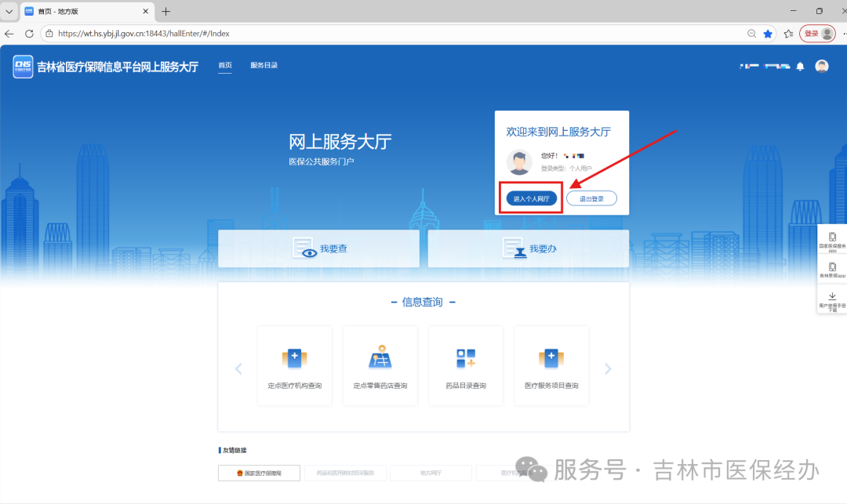Click inside the browser address bar
This screenshot has height=504, width=847.
[x=235, y=34]
